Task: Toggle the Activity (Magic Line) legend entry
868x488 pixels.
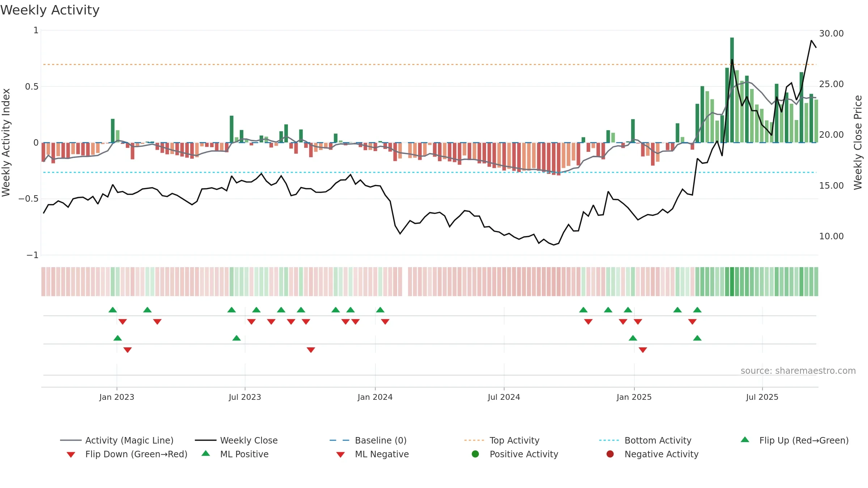Action: pos(117,440)
